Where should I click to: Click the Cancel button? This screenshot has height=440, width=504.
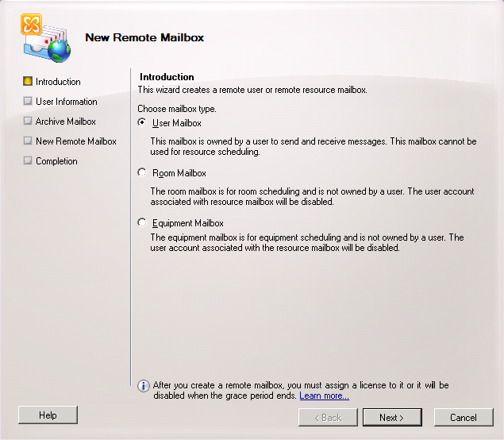coord(464,417)
